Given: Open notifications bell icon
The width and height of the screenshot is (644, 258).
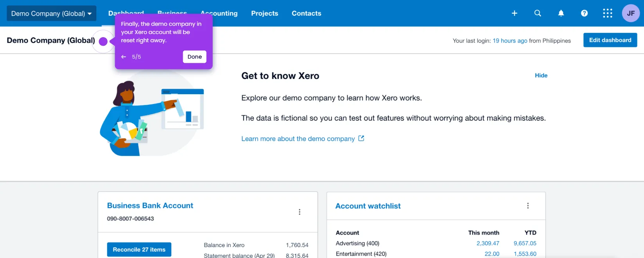Looking at the screenshot, I should [x=561, y=13].
